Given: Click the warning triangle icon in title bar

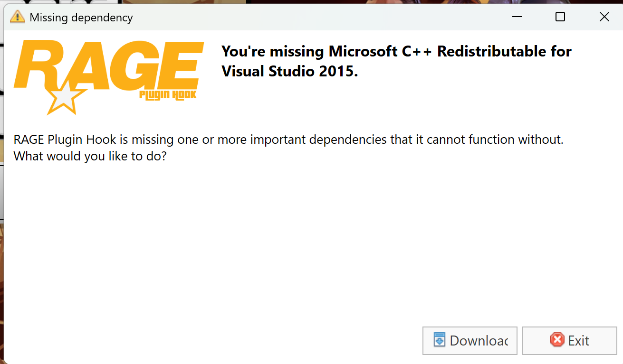Looking at the screenshot, I should [x=17, y=17].
